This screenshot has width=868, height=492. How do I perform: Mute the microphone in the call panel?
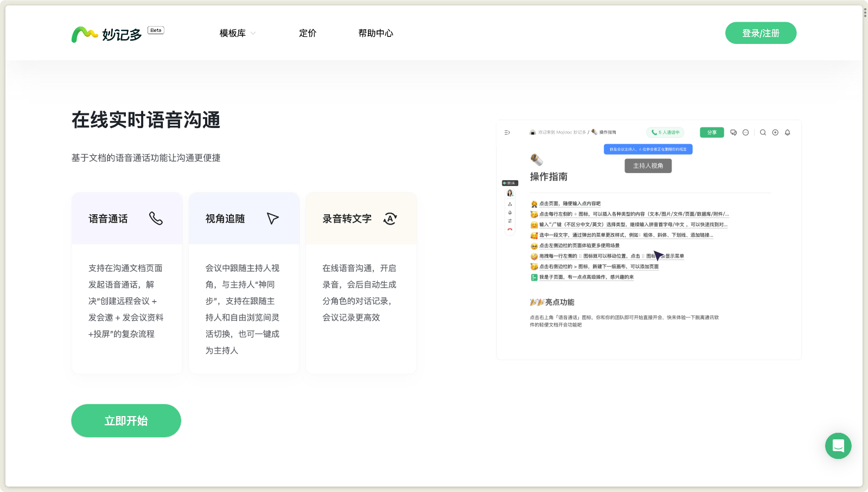[x=510, y=212]
